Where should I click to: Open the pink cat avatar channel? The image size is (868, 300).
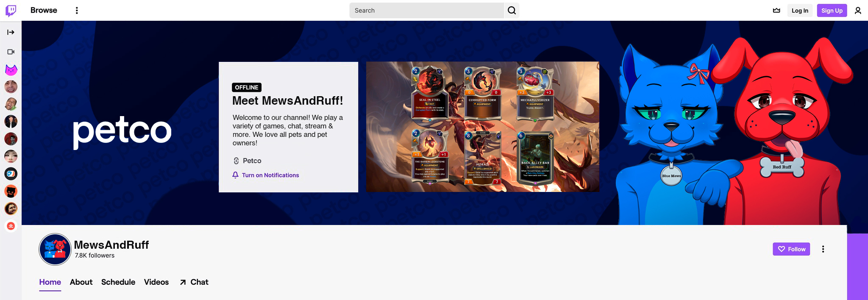11,69
